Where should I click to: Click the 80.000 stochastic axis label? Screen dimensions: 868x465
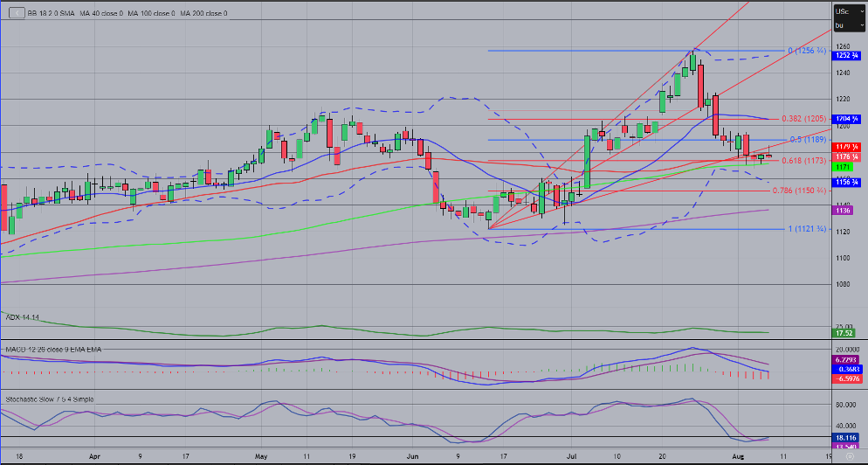tap(846, 406)
